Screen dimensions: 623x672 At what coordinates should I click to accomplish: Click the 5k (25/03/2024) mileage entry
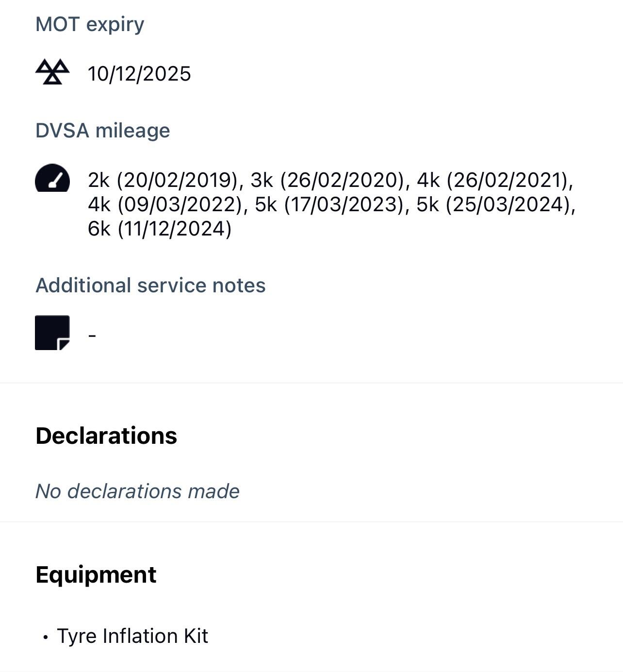tap(495, 205)
